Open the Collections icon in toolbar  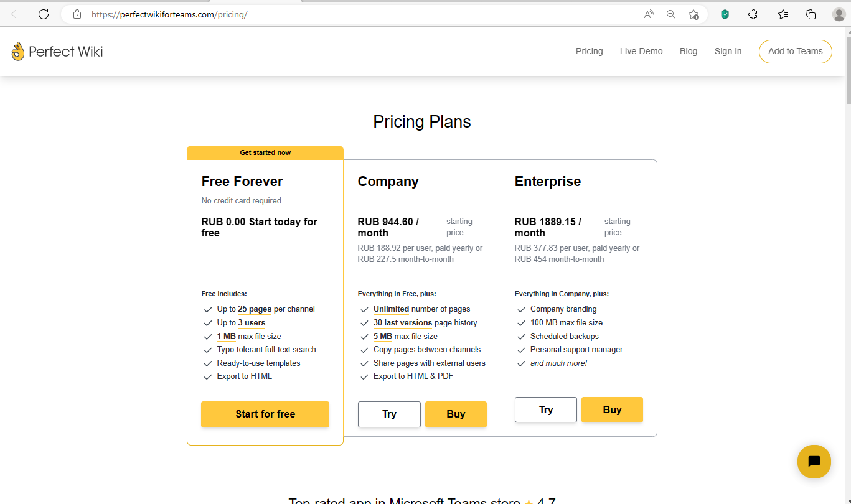[x=811, y=14]
